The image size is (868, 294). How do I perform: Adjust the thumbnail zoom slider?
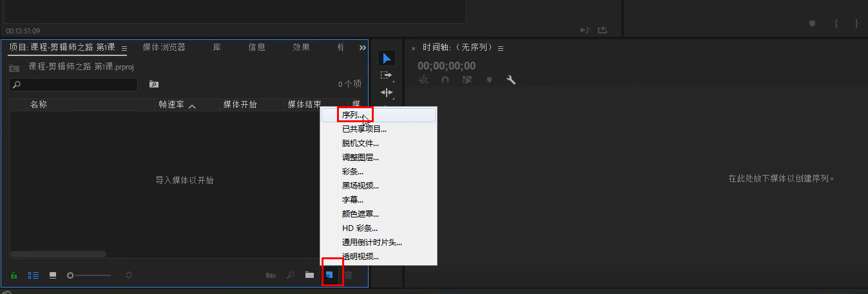90,275
